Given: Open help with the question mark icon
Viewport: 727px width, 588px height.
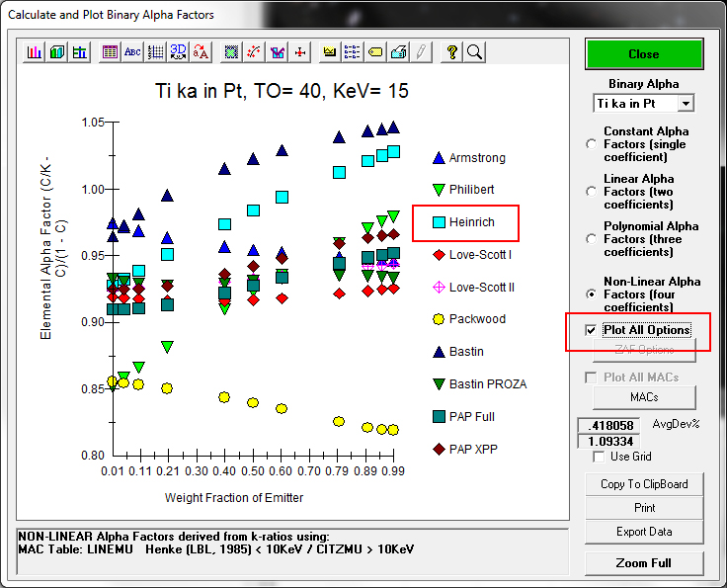Looking at the screenshot, I should (x=452, y=52).
